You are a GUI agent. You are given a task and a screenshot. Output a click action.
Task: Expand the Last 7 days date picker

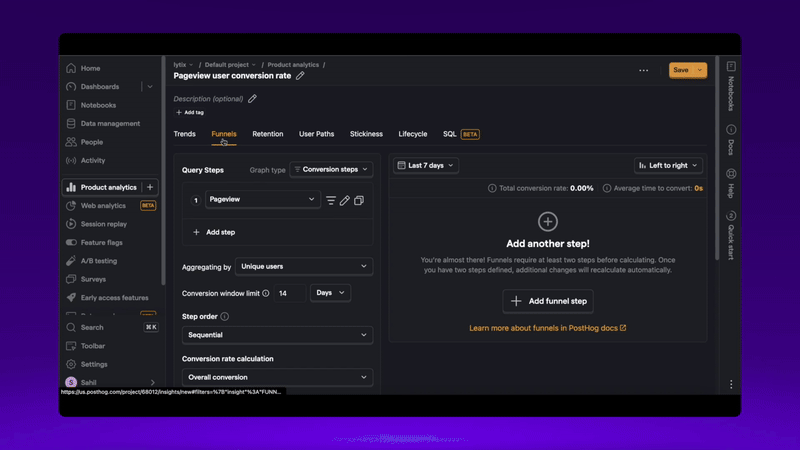[425, 166]
